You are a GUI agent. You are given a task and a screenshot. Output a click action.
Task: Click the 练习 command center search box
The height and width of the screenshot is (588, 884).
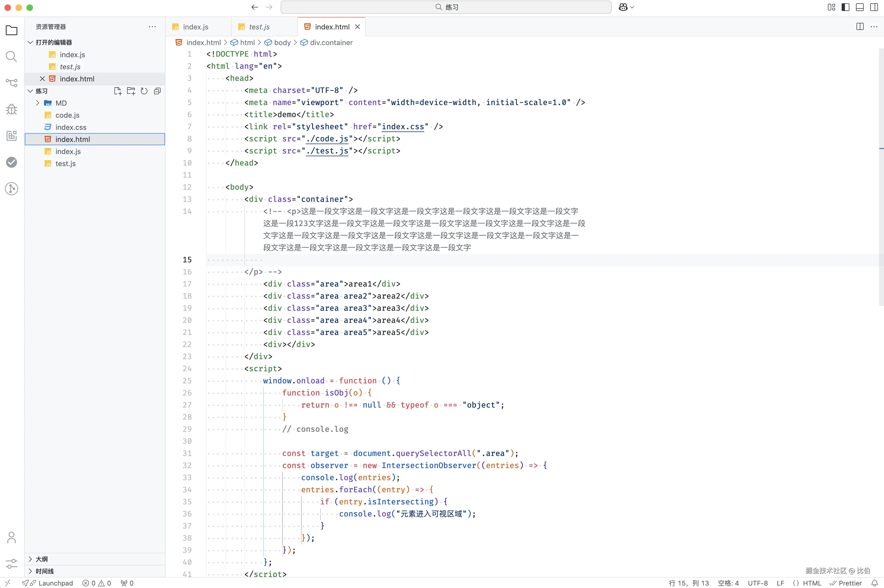446,7
